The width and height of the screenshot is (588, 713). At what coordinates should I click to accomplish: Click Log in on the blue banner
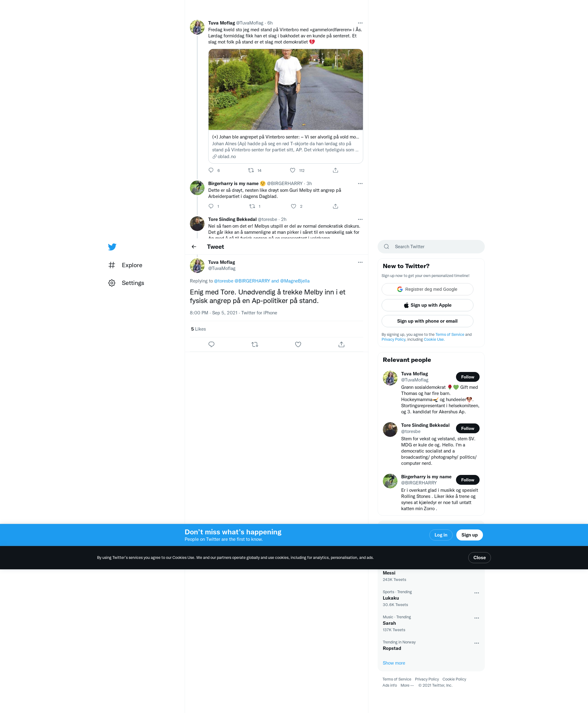click(x=441, y=535)
